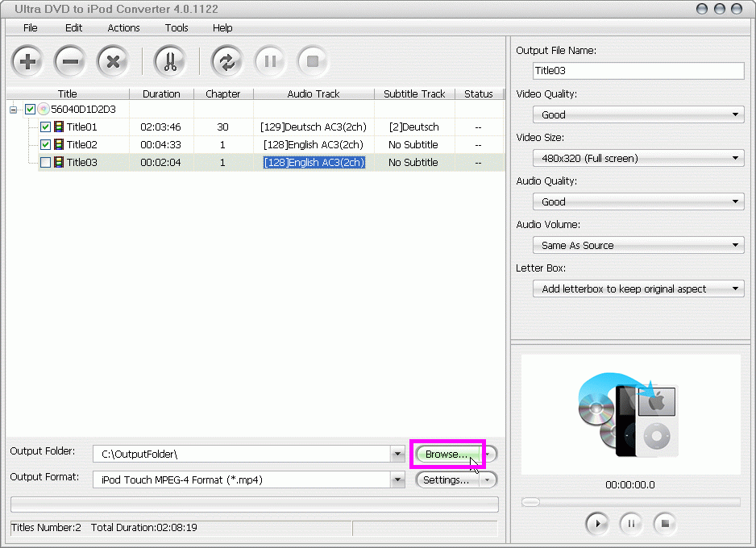Click the film icon beside Title02

click(59, 144)
